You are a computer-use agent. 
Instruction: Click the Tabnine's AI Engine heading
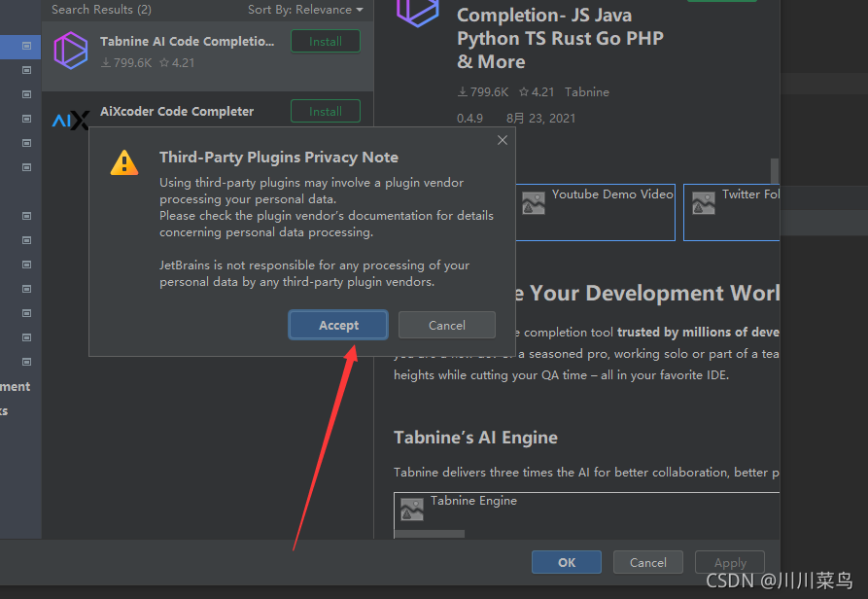pyautogui.click(x=475, y=438)
